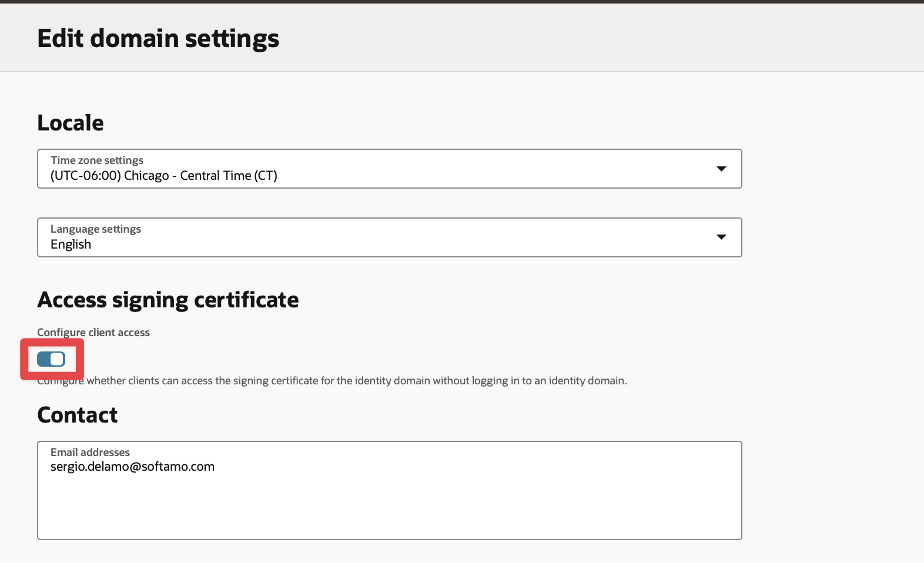Click the white knob of the client access switch
Screen dimensions: 924x563
(x=57, y=359)
